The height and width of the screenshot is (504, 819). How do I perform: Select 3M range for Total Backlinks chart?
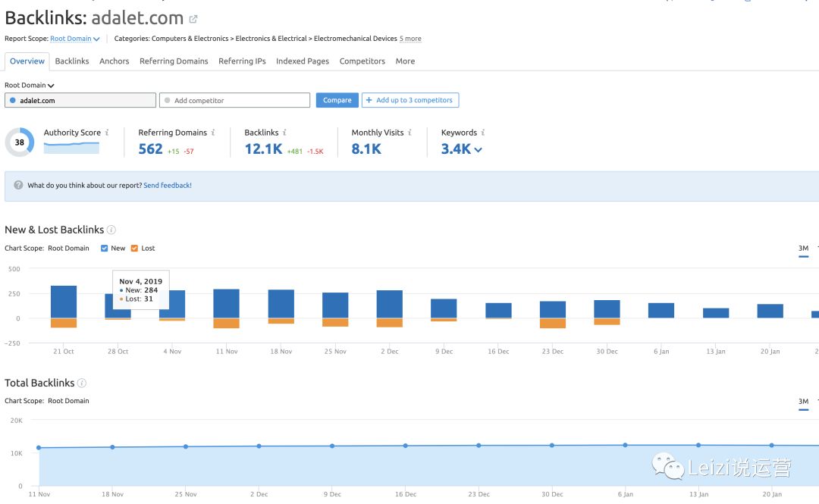tap(803, 402)
